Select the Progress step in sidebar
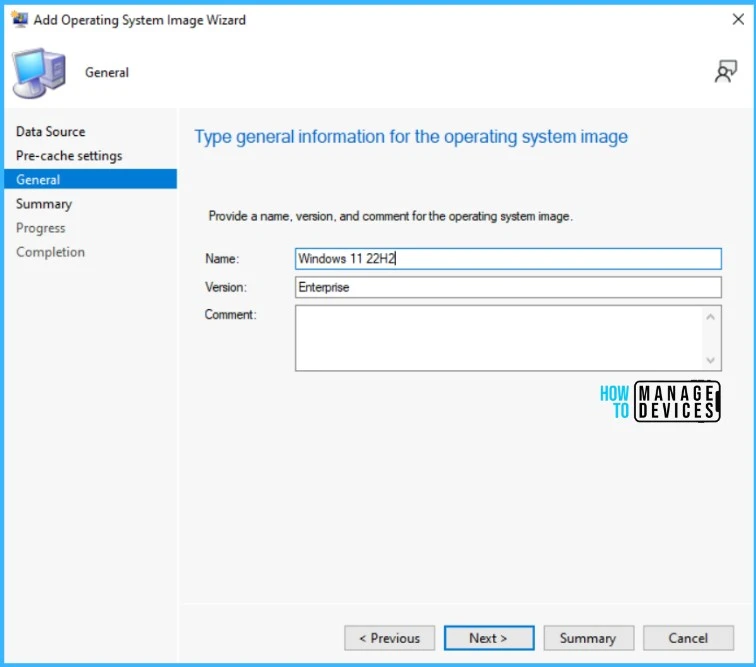Viewport: 756px width, 667px height. point(40,228)
